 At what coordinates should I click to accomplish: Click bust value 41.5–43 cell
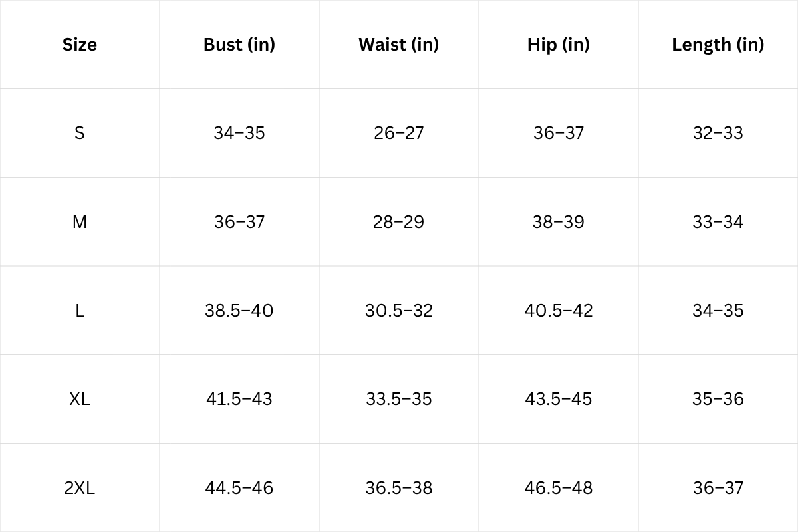coord(239,399)
